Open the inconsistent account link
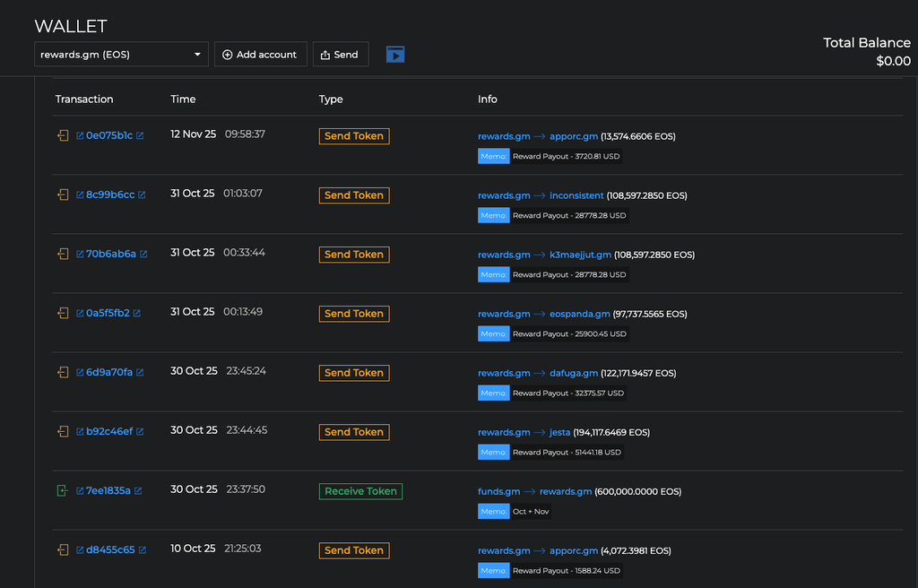The width and height of the screenshot is (918, 588). pos(576,195)
